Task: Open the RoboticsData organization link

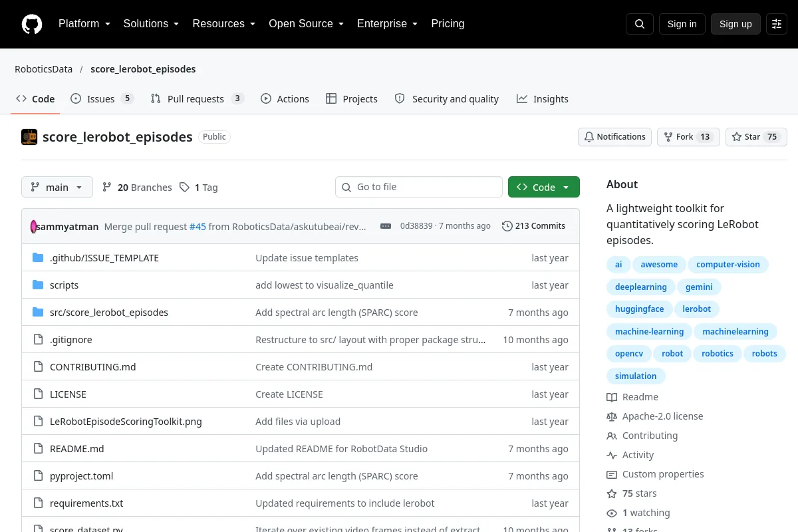Action: tap(44, 69)
